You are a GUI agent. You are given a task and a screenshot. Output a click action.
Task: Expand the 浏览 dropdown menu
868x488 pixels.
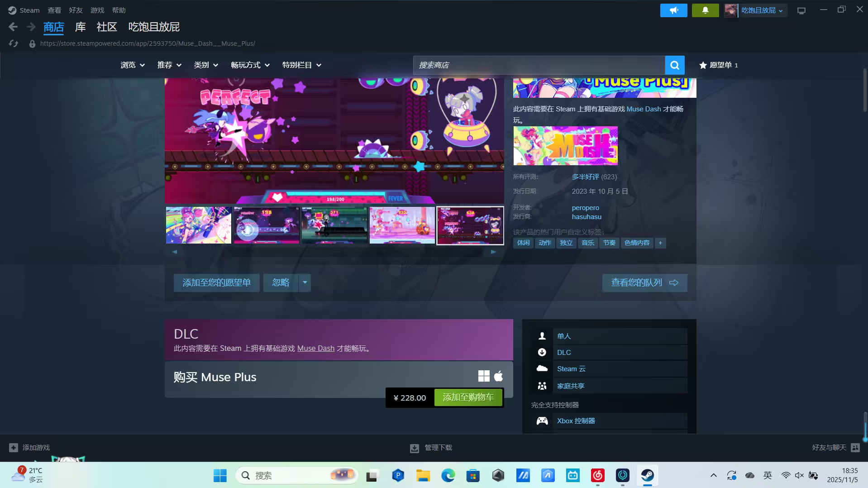coord(132,65)
